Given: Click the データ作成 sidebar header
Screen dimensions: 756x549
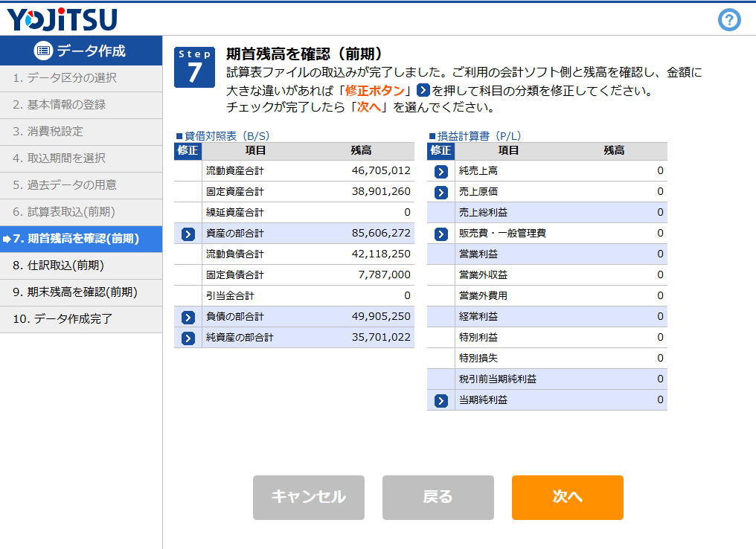Looking at the screenshot, I should tap(80, 51).
